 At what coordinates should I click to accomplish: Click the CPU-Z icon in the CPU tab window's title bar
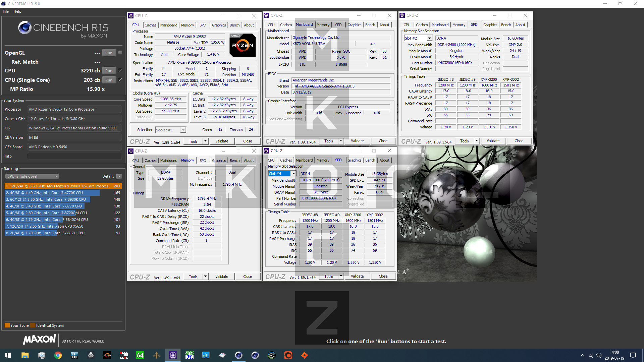(x=131, y=16)
